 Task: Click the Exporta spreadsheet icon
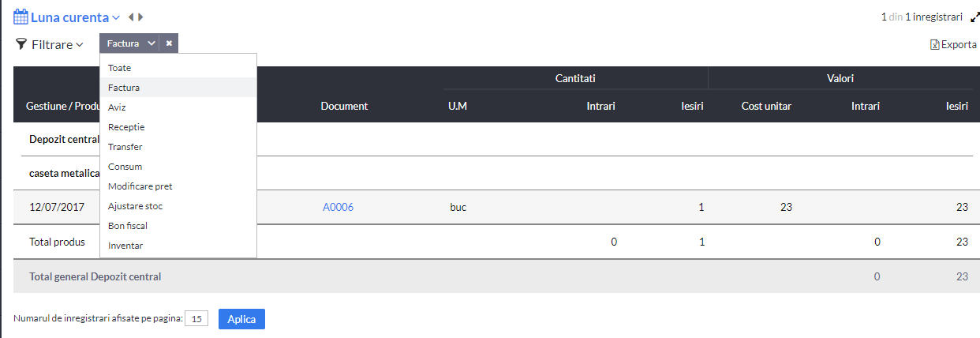[x=935, y=45]
